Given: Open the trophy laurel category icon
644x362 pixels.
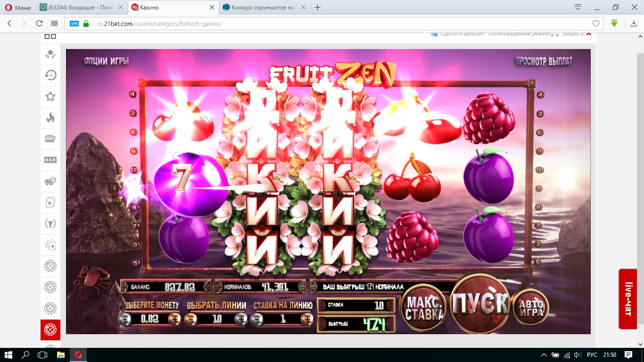Looking at the screenshot, I should coord(50,223).
